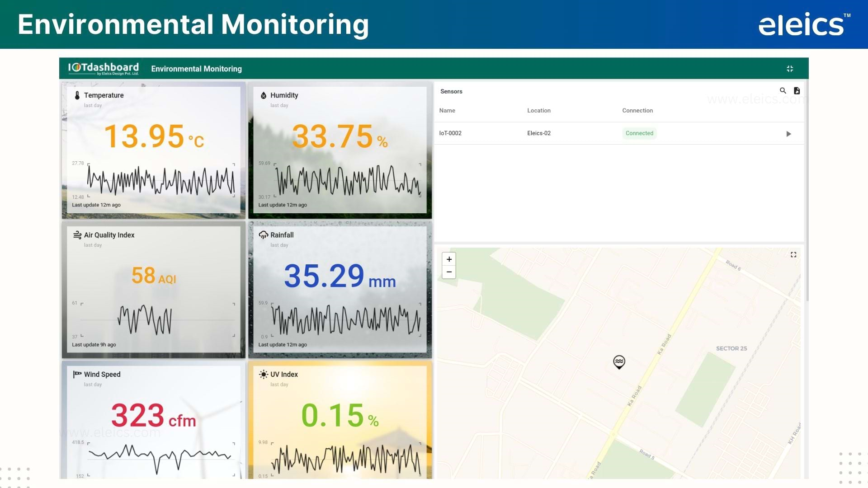Click the 323 cfm wind speed value
The image size is (868, 488).
tap(154, 416)
